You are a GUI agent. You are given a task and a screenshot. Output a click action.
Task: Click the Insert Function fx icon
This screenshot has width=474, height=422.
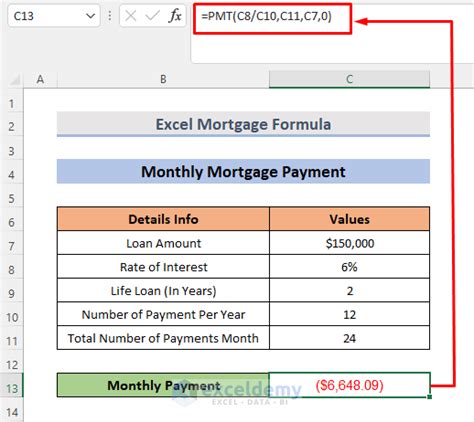[x=175, y=16]
